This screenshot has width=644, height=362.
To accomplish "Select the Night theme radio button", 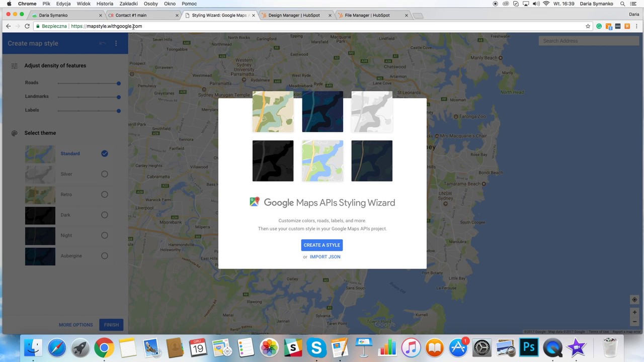I will click(105, 235).
